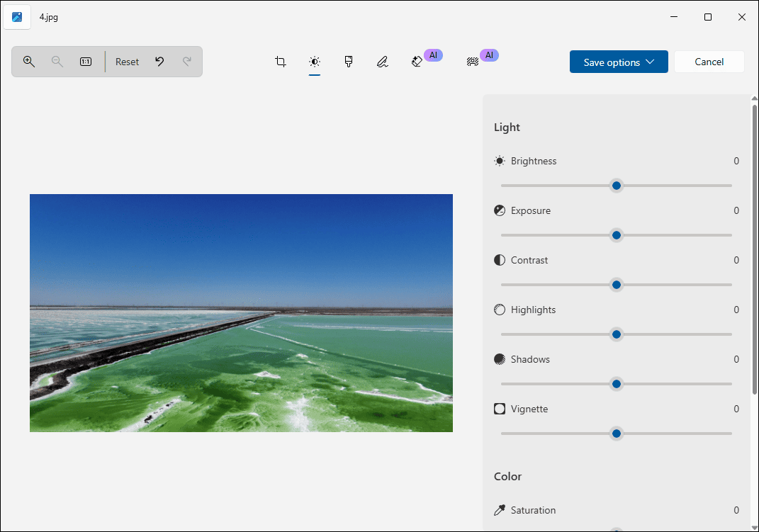Expand the Save options dropdown
Image resolution: width=759 pixels, height=532 pixels.
tap(618, 62)
